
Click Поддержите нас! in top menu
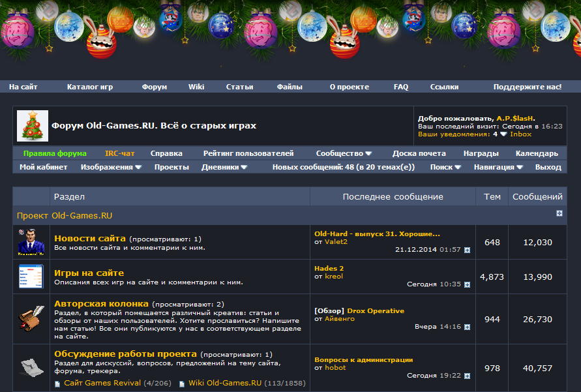[528, 87]
